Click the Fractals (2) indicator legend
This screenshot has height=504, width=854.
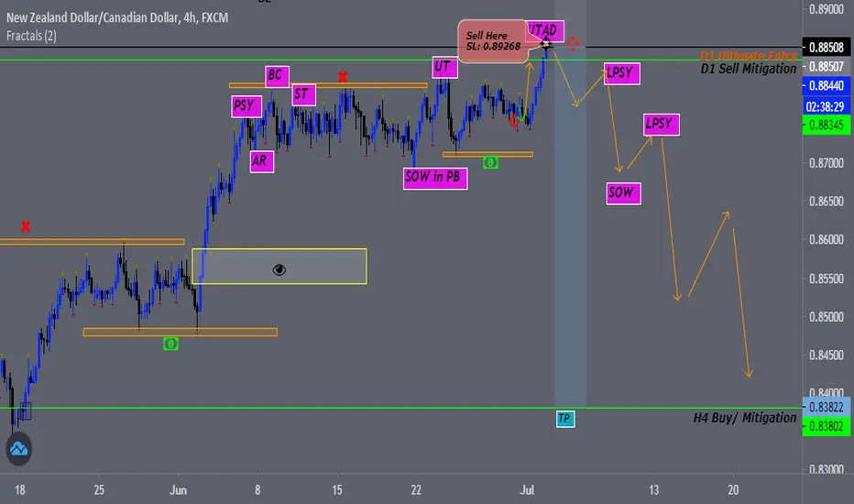[31, 36]
